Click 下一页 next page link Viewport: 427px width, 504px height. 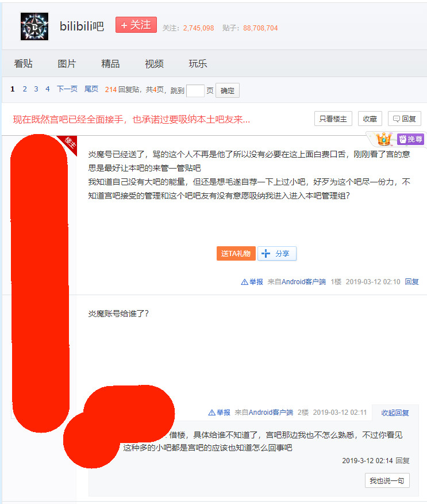click(x=67, y=89)
